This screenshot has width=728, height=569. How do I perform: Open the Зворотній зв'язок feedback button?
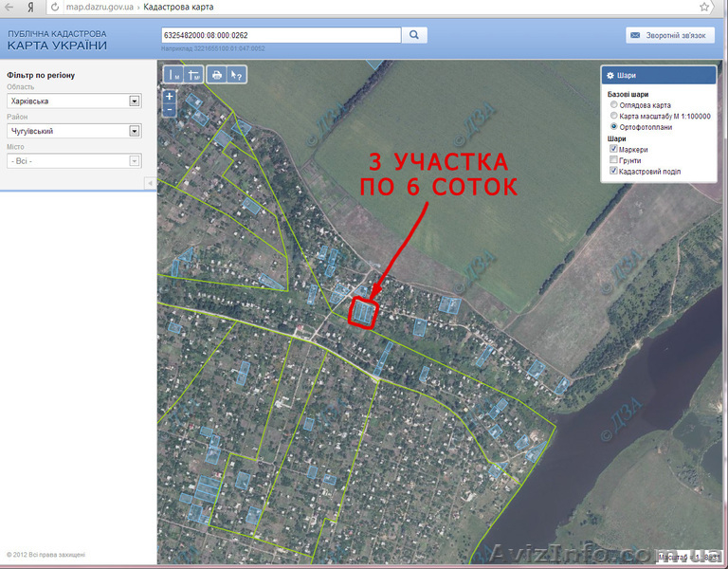point(670,35)
